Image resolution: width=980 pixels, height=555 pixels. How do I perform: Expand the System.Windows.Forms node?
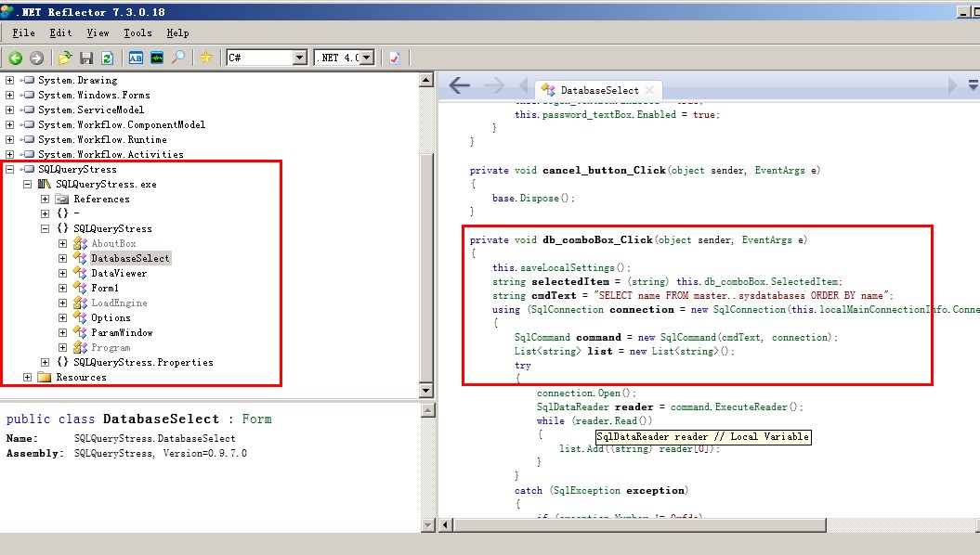[x=9, y=95]
